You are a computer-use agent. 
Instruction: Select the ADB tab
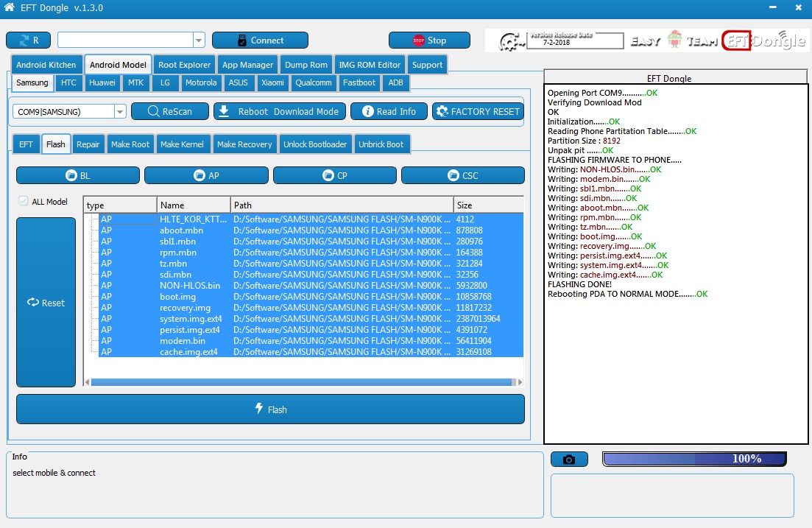pos(395,82)
